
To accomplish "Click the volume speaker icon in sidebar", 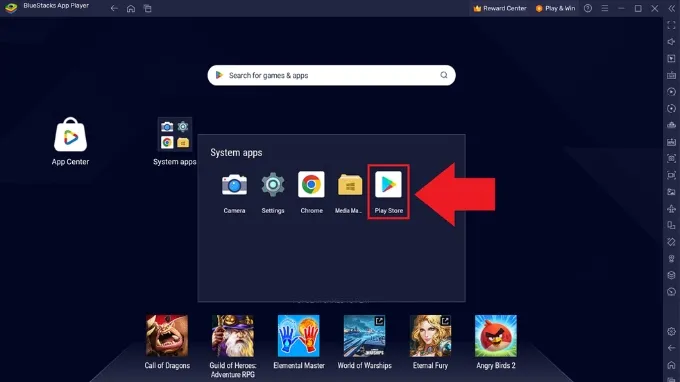I will coord(671,42).
